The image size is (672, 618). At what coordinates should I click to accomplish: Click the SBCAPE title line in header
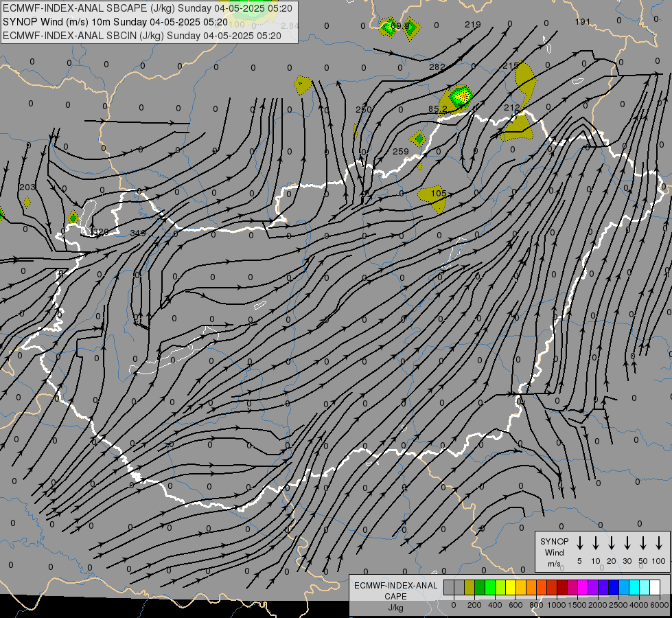click(x=148, y=8)
